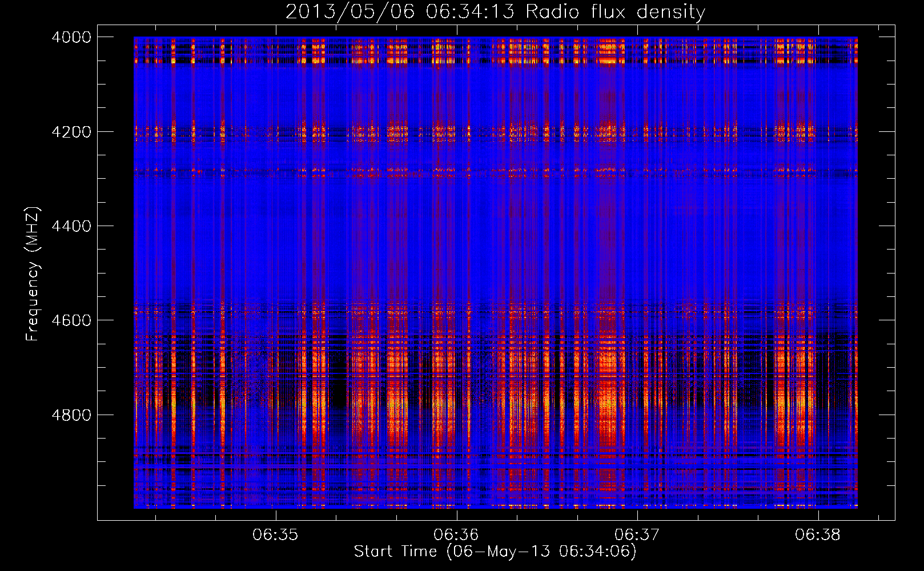Click the 06:36 time tick label

pyautogui.click(x=456, y=535)
